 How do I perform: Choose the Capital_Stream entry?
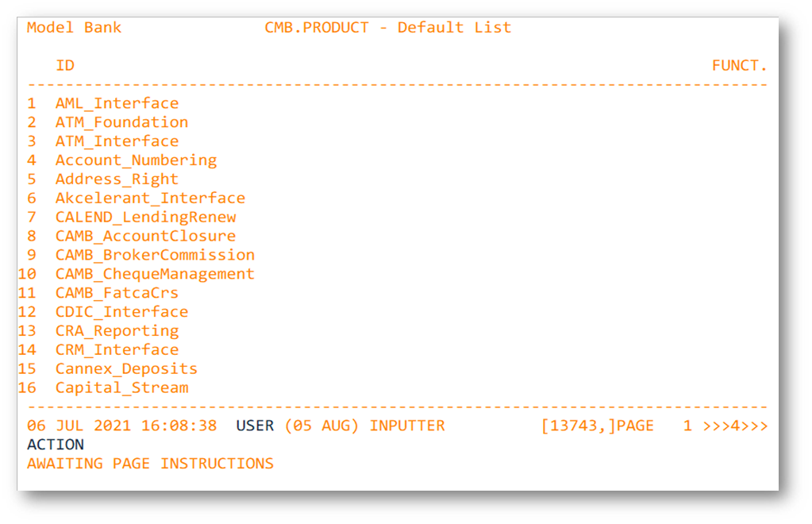pos(121,388)
